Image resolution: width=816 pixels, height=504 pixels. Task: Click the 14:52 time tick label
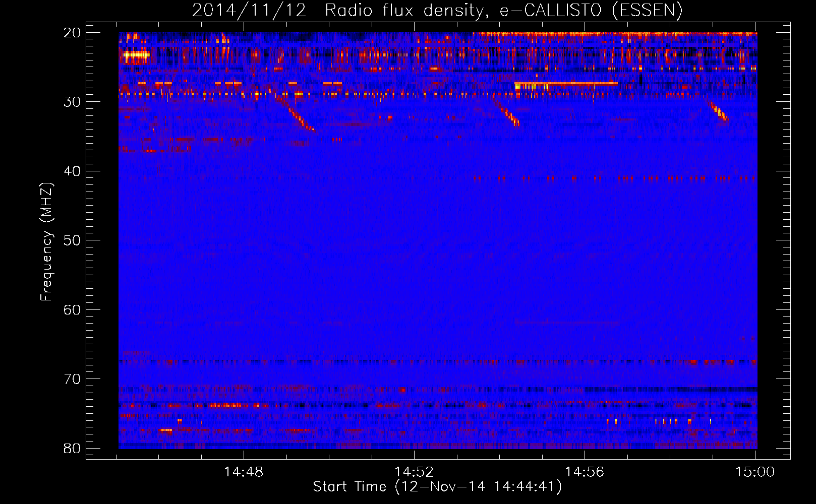pos(414,472)
